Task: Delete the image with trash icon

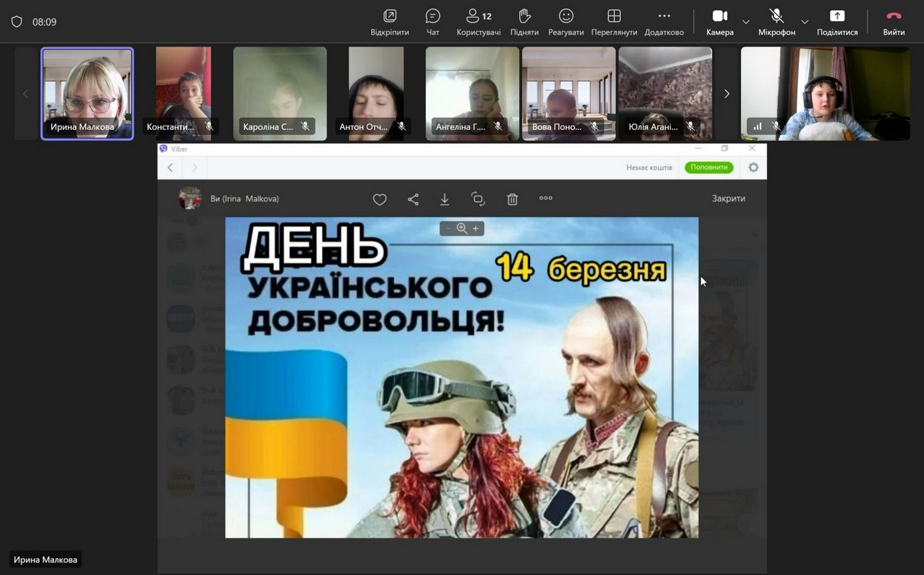Action: coord(512,199)
